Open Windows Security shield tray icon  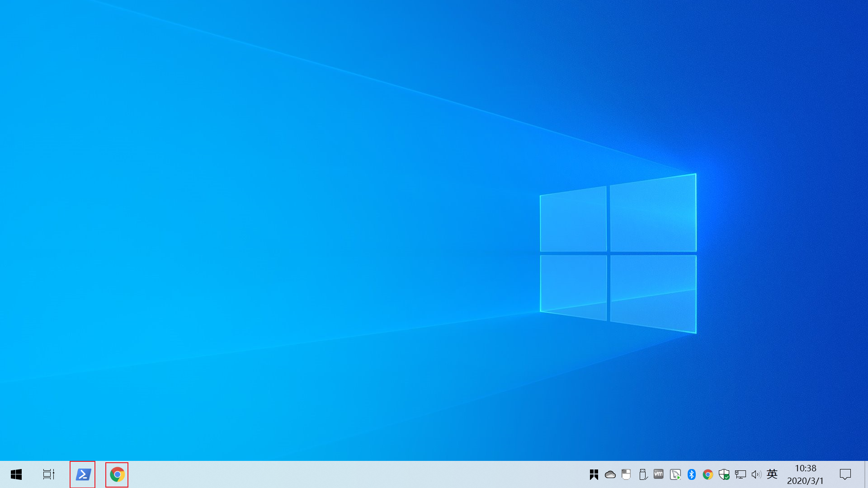click(x=724, y=474)
